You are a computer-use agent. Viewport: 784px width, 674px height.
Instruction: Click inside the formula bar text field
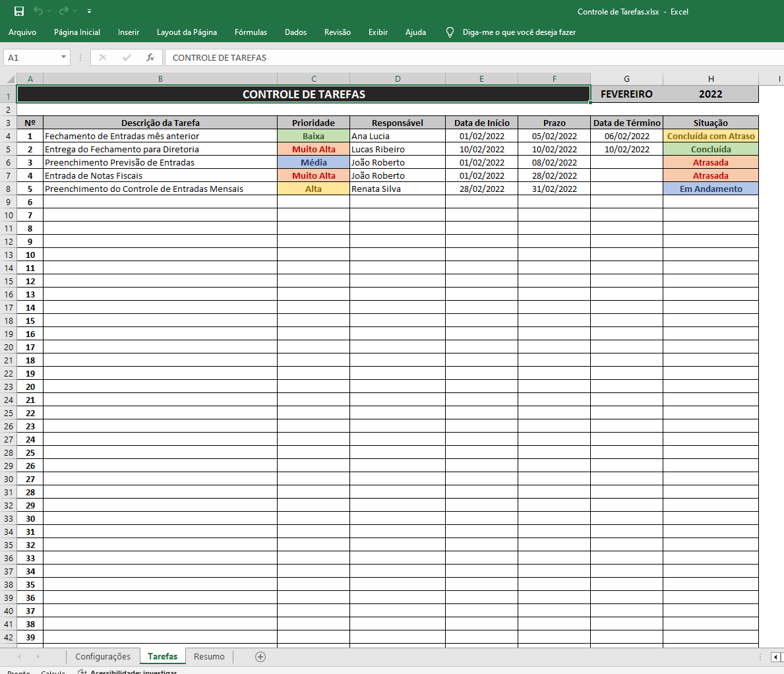tap(474, 57)
